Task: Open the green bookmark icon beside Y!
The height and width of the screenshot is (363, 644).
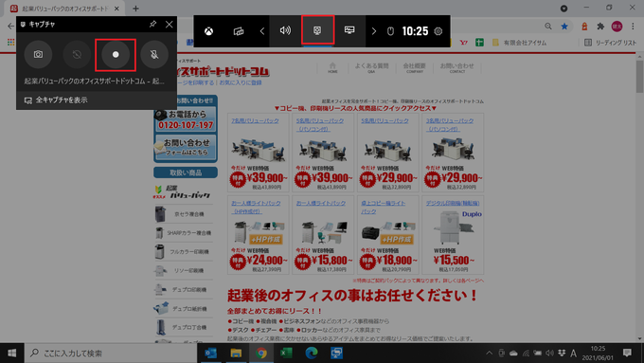Action: [x=479, y=43]
